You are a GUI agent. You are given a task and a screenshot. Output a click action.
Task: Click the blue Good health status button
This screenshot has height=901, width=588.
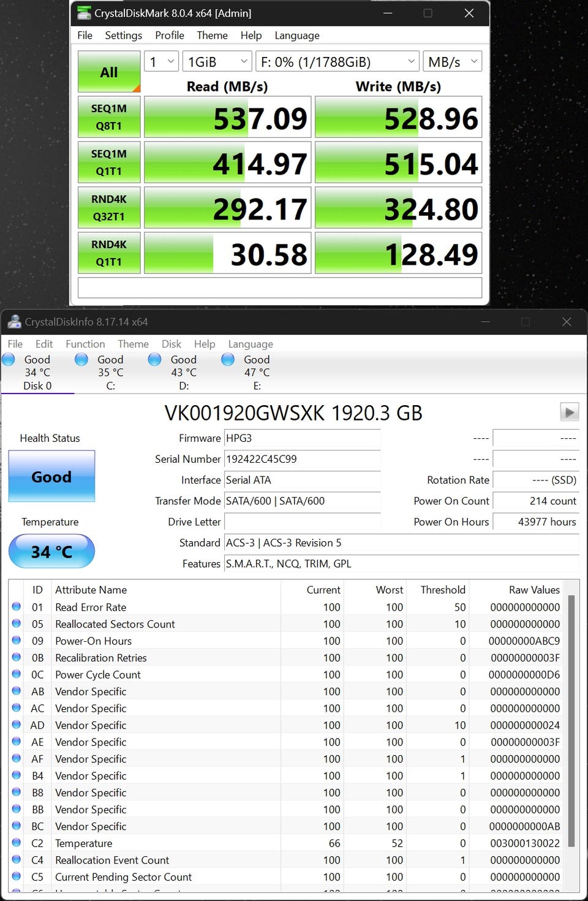point(51,476)
